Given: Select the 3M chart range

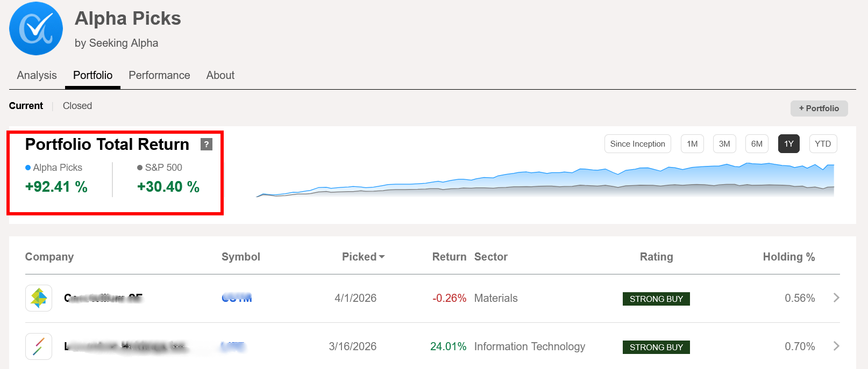Looking at the screenshot, I should pos(724,144).
